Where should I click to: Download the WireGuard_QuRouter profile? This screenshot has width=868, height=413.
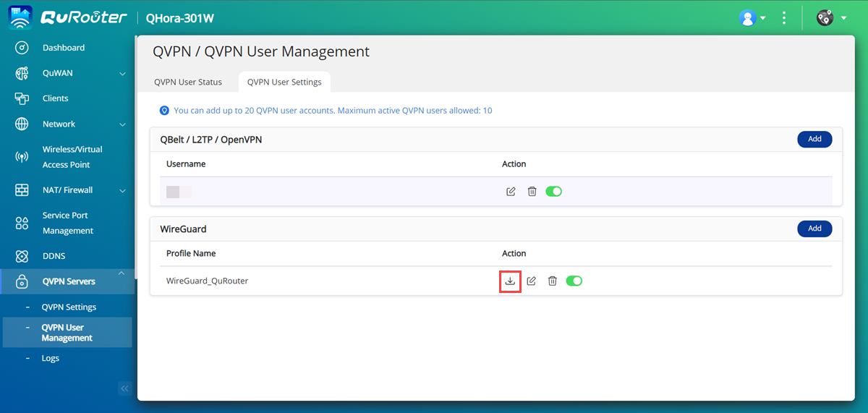510,281
